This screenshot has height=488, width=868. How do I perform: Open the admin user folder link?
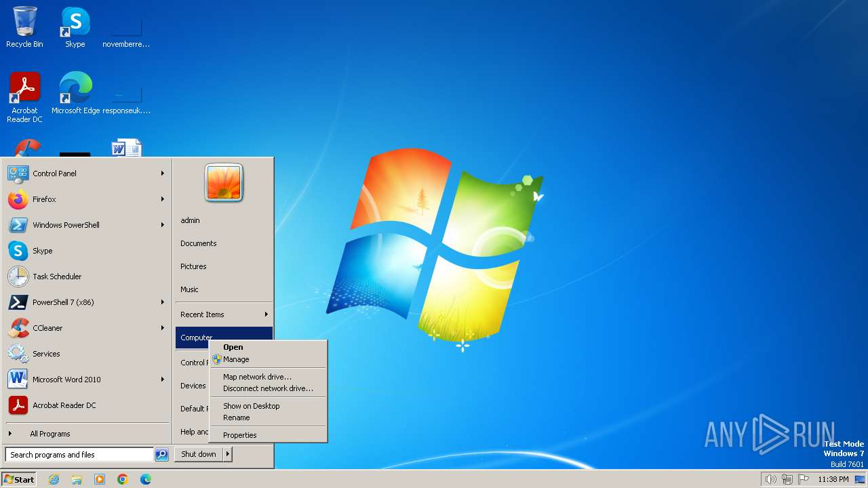coord(224,220)
